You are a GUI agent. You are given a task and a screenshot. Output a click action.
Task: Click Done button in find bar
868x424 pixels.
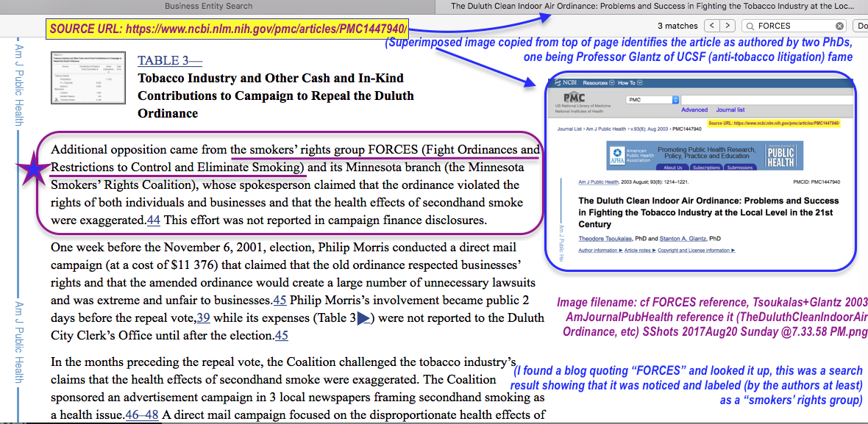click(862, 26)
